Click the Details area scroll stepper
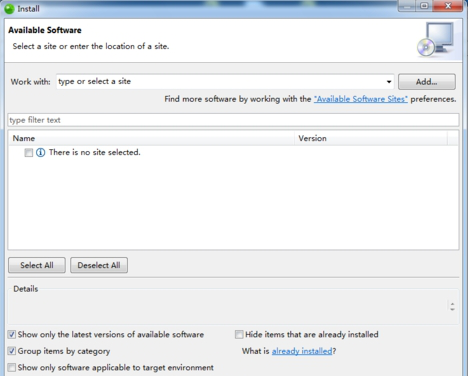 [452, 306]
